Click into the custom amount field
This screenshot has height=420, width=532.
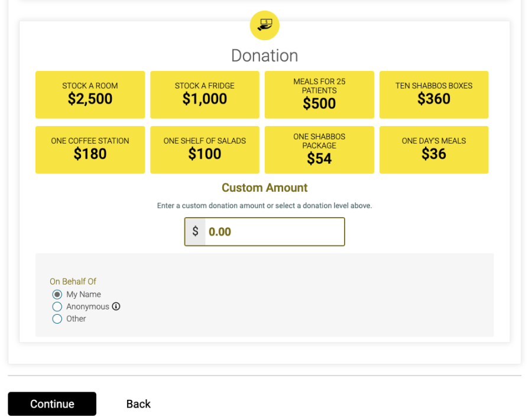[x=274, y=231]
